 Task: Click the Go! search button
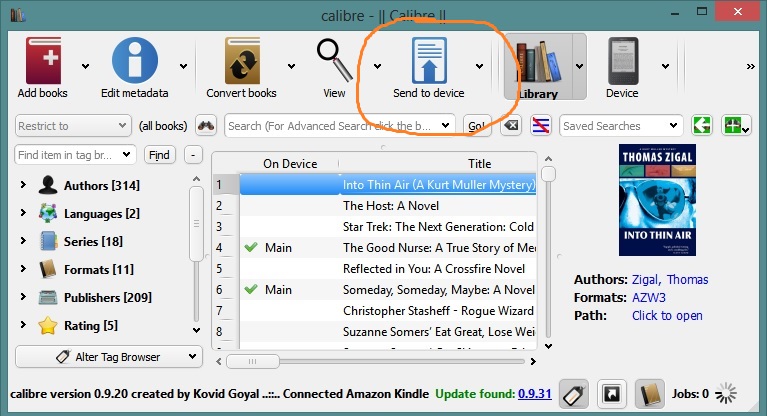click(477, 126)
